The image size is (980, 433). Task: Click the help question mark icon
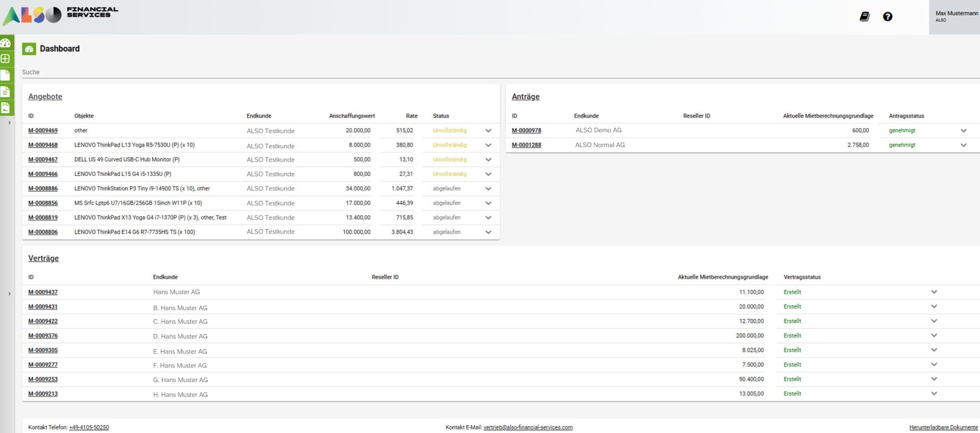(887, 17)
